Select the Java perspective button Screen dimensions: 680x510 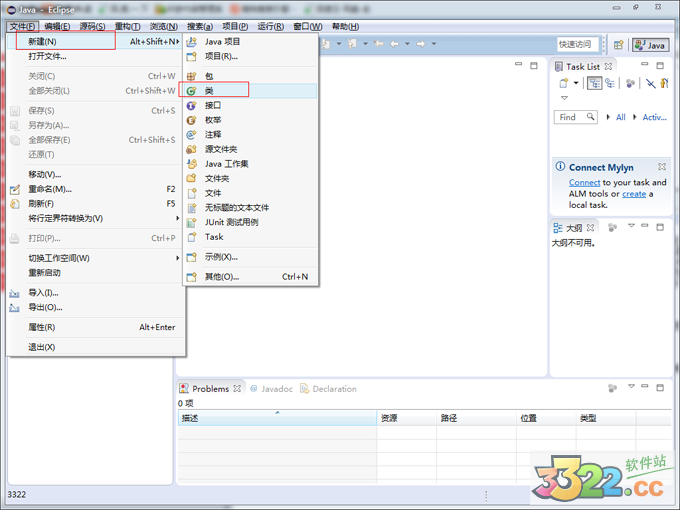[651, 45]
